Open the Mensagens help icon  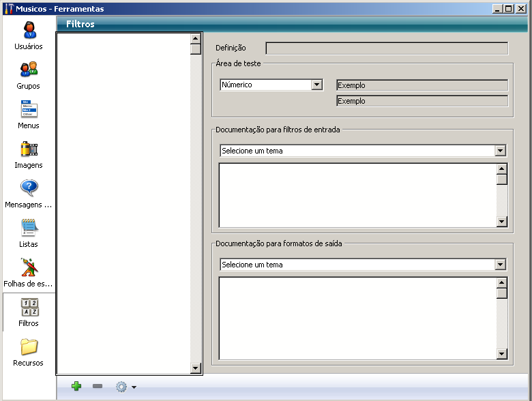29,190
